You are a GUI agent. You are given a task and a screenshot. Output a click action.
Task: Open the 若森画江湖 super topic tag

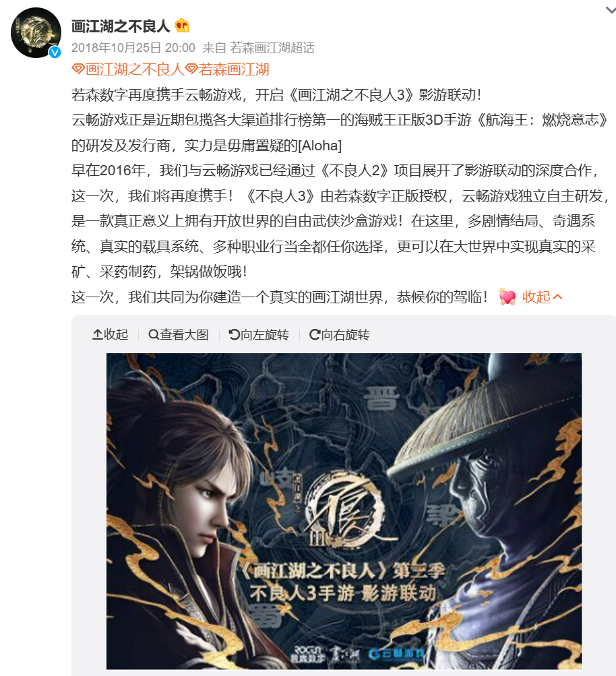(x=227, y=69)
